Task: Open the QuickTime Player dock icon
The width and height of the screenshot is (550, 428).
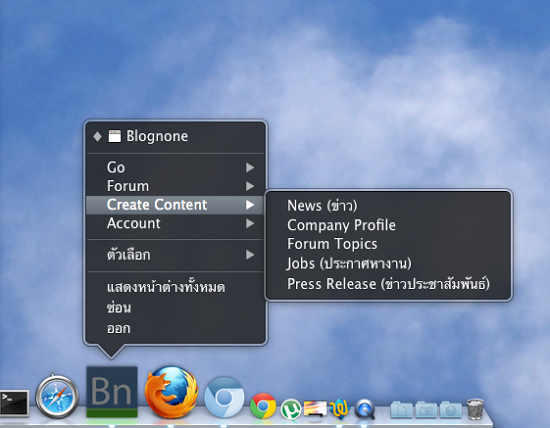Action: click(364, 409)
